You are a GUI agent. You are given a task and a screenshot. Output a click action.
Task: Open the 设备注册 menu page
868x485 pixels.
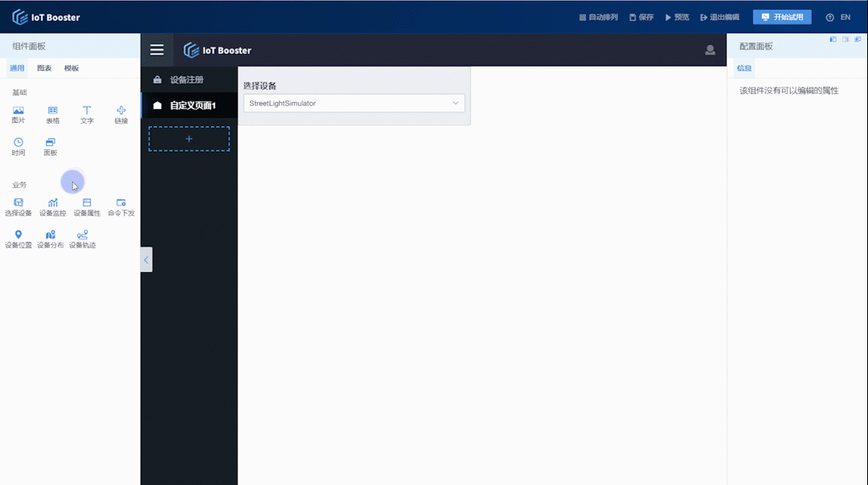click(x=190, y=79)
